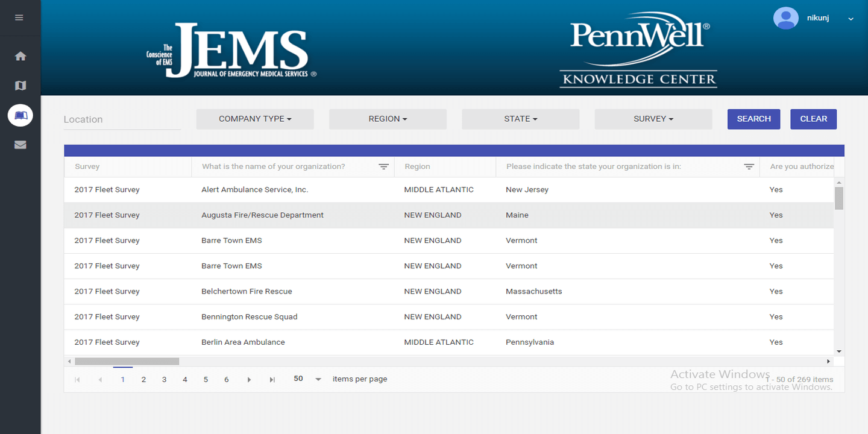868x434 pixels.
Task: Click horizontal scroll left arrow
Action: pyautogui.click(x=69, y=362)
